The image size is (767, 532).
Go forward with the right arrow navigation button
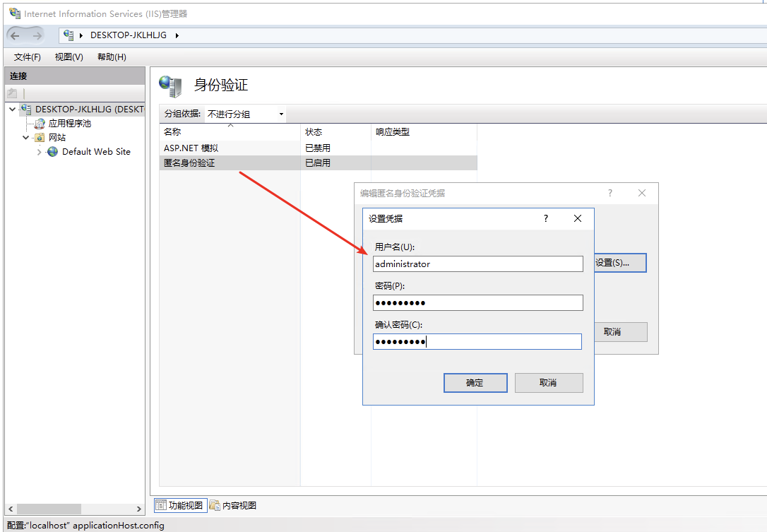pos(37,35)
